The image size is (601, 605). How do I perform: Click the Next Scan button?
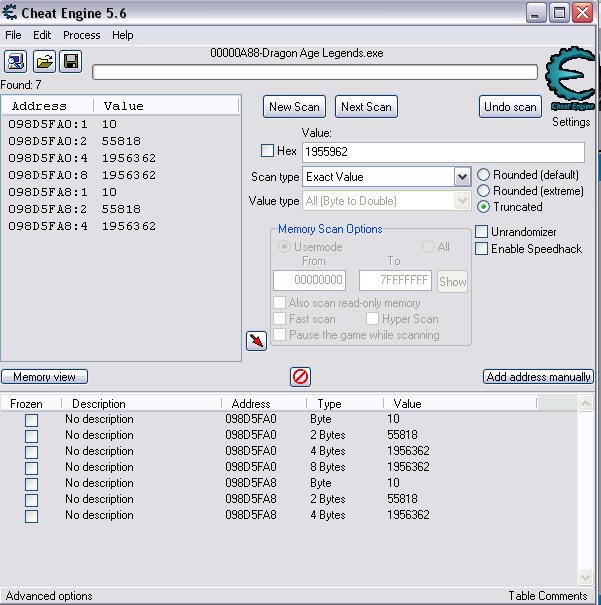tap(366, 106)
